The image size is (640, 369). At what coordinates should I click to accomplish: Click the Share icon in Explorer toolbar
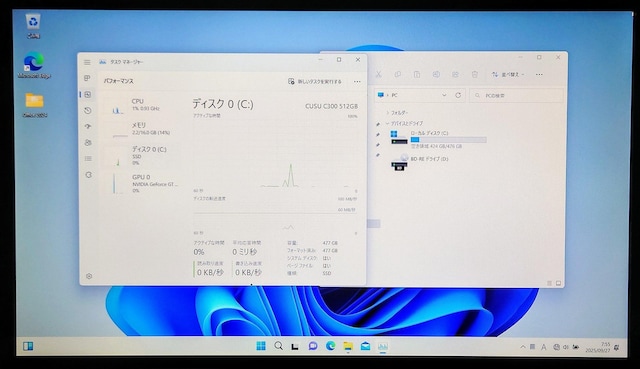[x=455, y=74]
